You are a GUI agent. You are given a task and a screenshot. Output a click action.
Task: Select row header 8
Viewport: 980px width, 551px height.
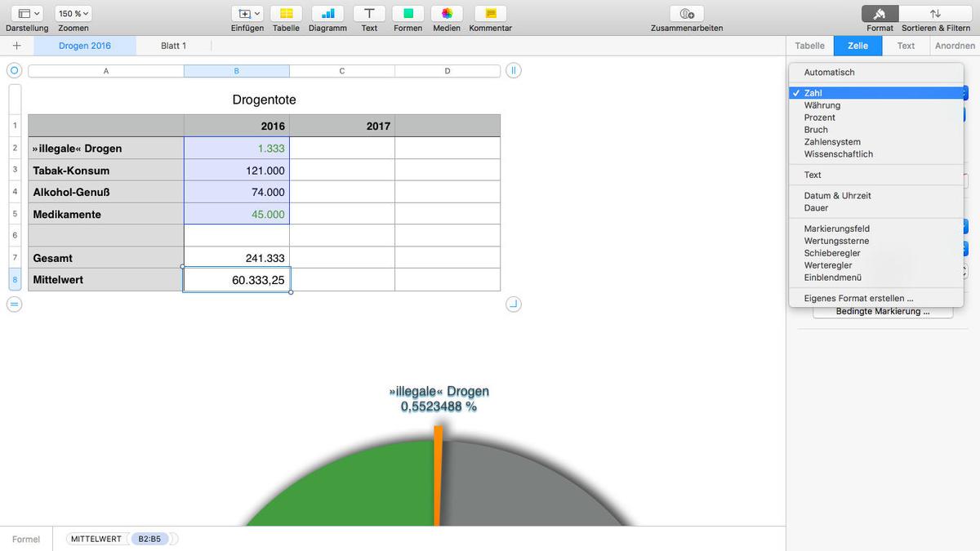pos(15,280)
